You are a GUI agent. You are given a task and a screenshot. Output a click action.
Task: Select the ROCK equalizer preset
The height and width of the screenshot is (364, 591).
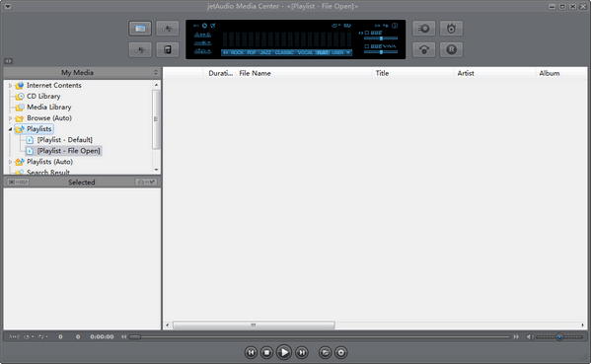(237, 52)
